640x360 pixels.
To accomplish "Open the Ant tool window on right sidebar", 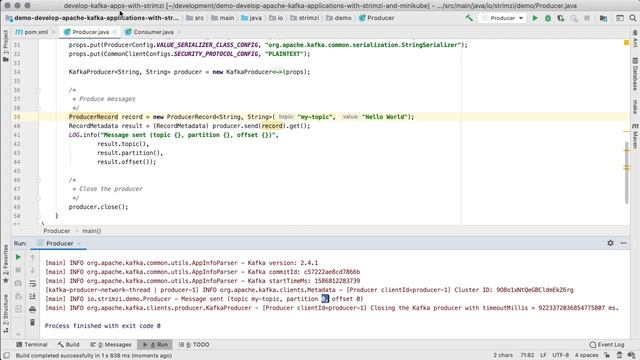I will point(635,39).
